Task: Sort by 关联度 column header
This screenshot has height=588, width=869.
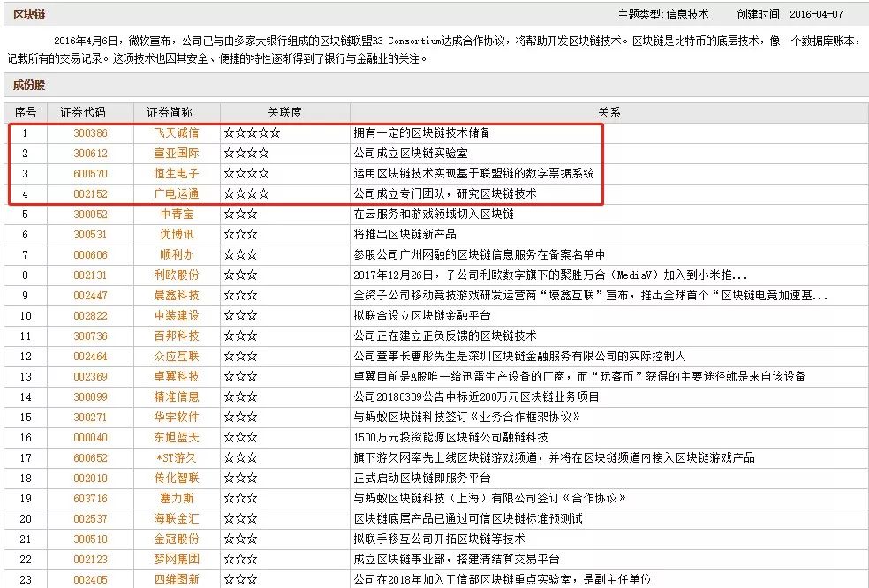Action: pos(284,113)
